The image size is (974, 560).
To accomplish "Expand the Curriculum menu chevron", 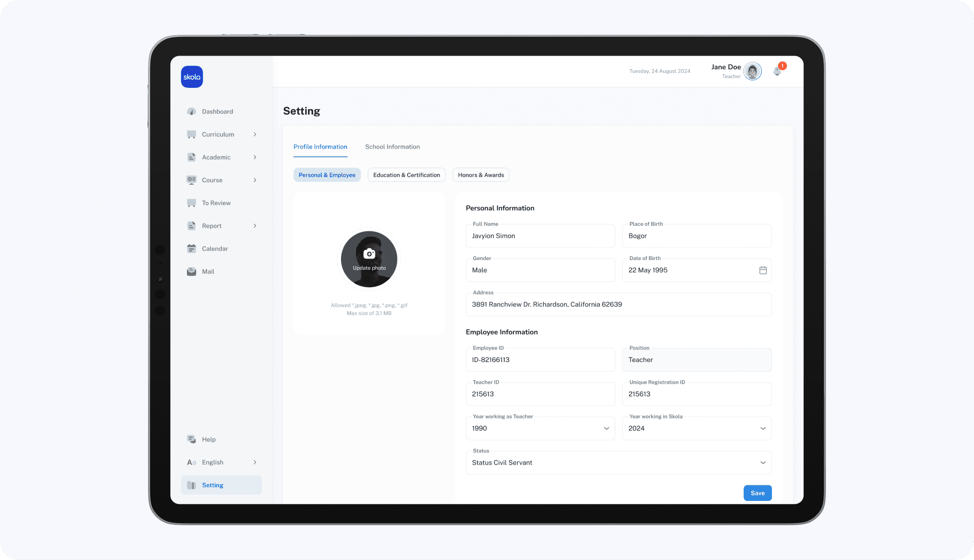I will point(255,134).
